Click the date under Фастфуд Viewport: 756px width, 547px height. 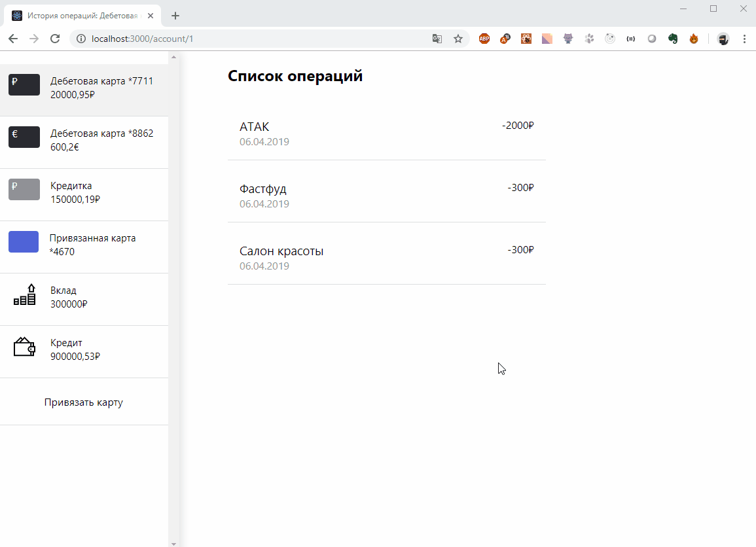(264, 204)
